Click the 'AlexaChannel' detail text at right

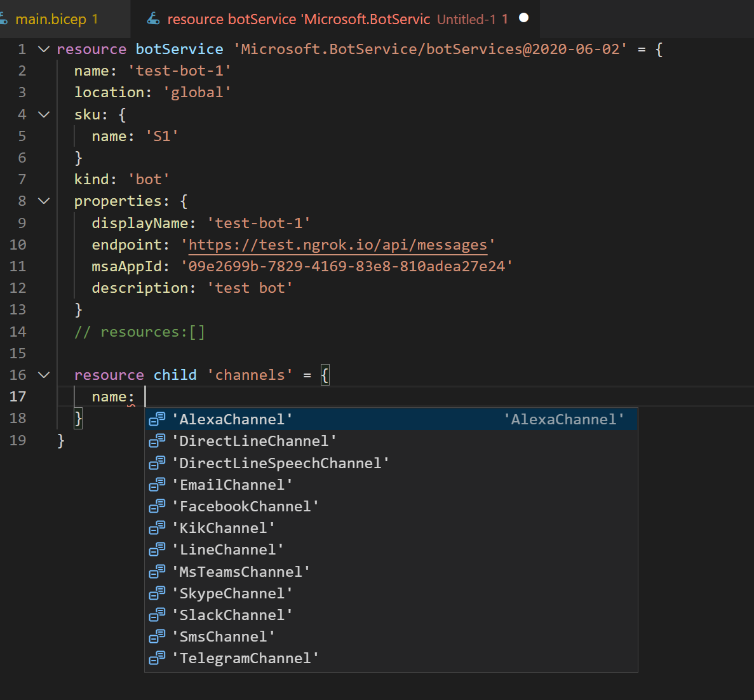click(x=563, y=419)
